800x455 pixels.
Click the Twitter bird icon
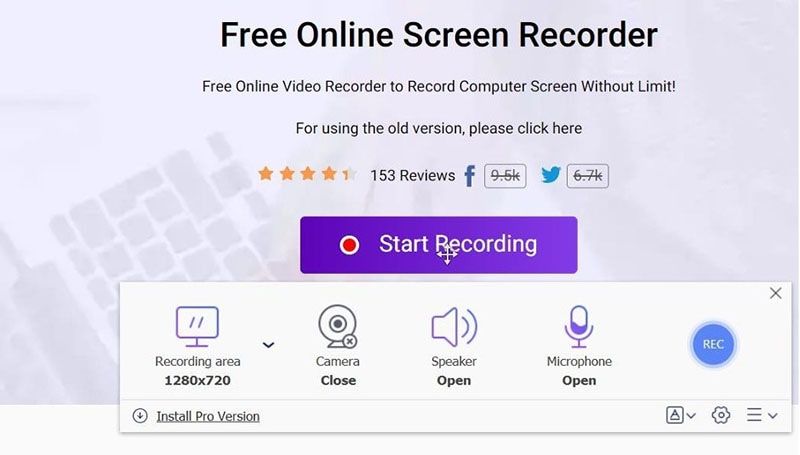point(551,175)
